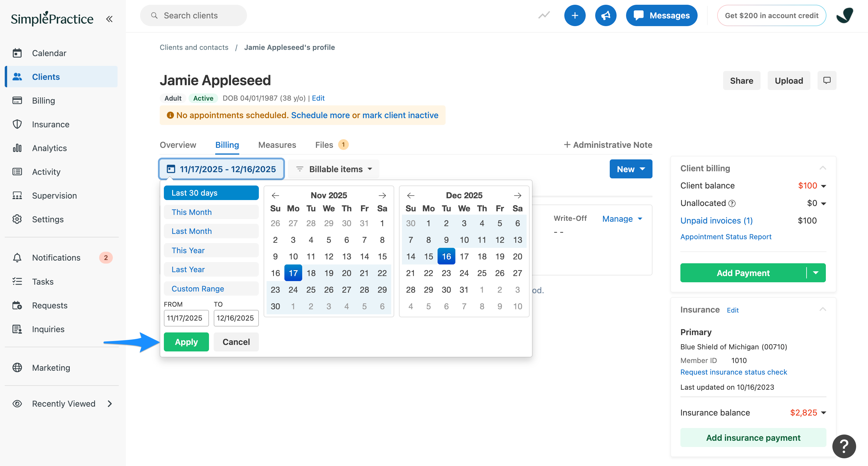Go to next month in Nov 2025 calendar
Screen dimensions: 868x466
[x=382, y=195]
